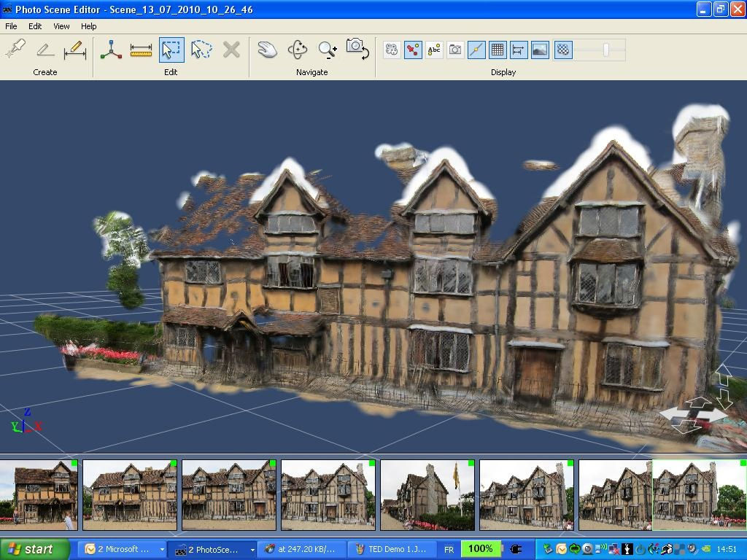Toggle the photo image display button
This screenshot has height=560, width=747.
point(540,50)
